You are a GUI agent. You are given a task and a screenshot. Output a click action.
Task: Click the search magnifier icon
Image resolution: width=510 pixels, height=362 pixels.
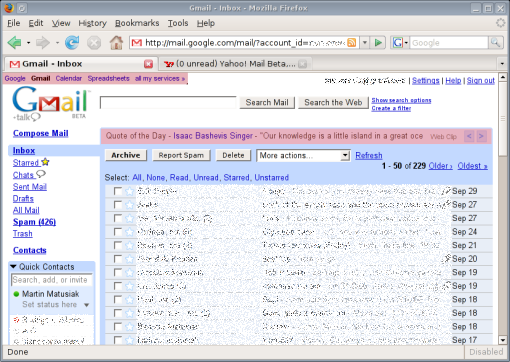(495, 42)
